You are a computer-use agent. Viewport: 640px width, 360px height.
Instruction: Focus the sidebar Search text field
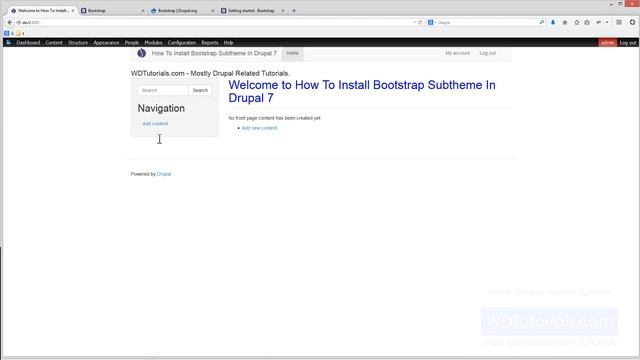[x=163, y=90]
